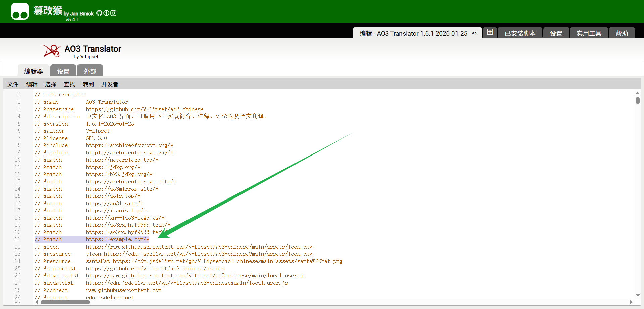The height and width of the screenshot is (309, 644).
Task: Open the 文件 menu in the editor
Action: [x=13, y=84]
